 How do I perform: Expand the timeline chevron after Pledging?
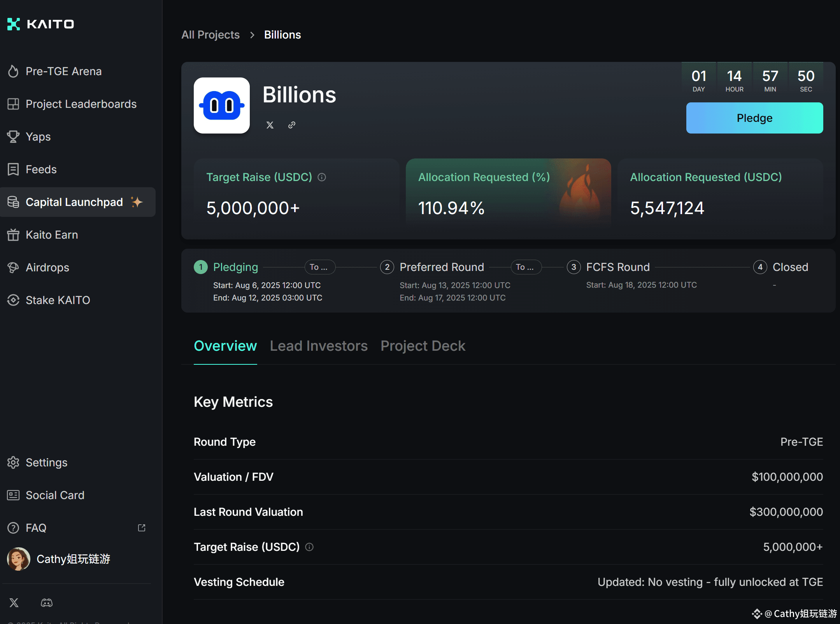319,267
